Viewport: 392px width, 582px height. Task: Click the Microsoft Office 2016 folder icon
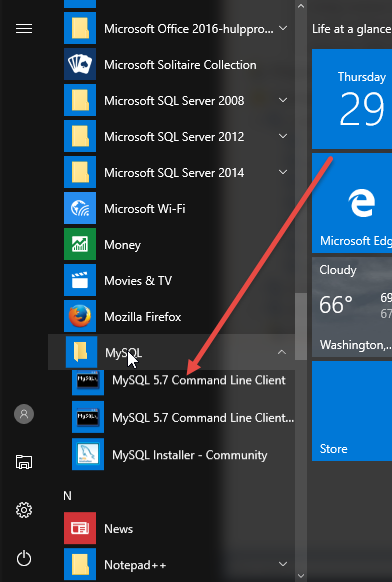[x=80, y=28]
